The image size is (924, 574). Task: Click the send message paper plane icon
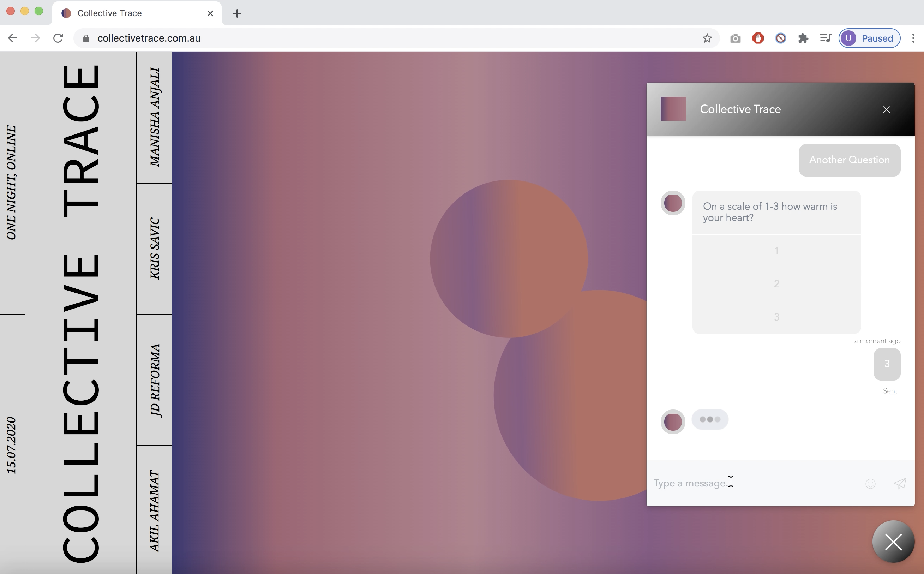coord(900,483)
